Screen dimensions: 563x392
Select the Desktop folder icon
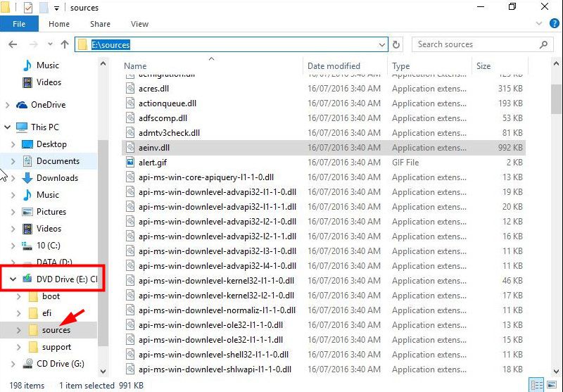[27, 144]
